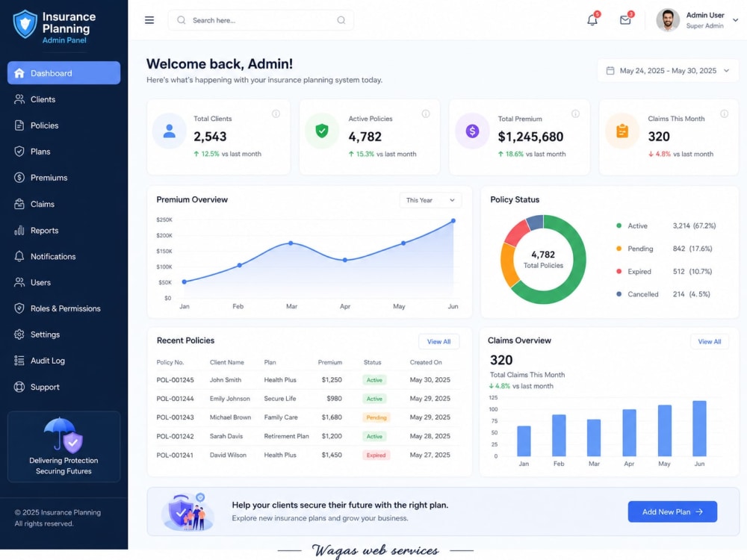Click info icon on Claims This Month card
The image size is (747, 560).
coord(724,113)
